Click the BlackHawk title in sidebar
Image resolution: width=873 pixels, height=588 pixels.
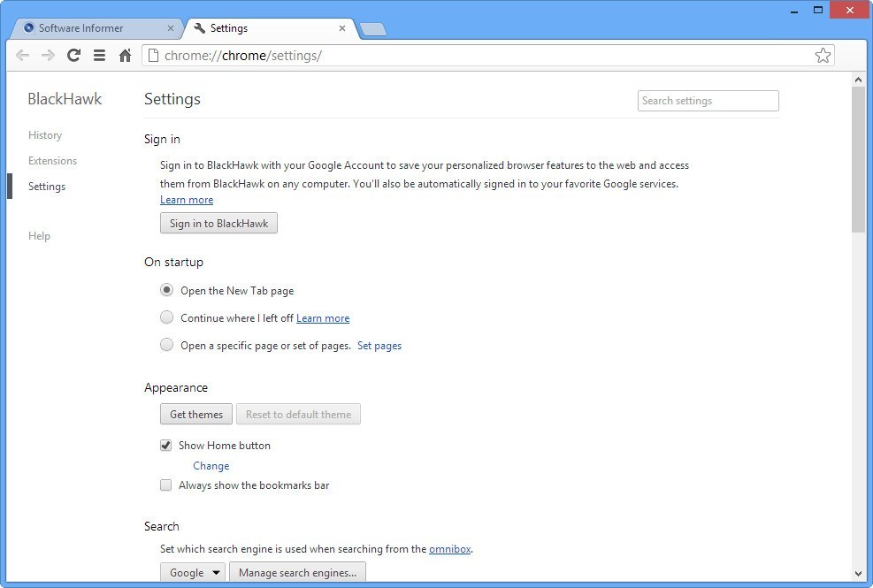click(x=65, y=99)
